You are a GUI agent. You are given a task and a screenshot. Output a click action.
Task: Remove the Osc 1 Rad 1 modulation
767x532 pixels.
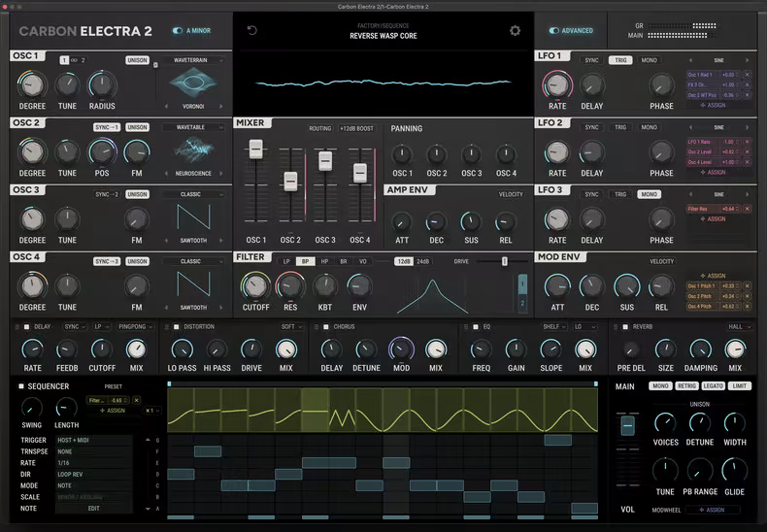point(747,75)
